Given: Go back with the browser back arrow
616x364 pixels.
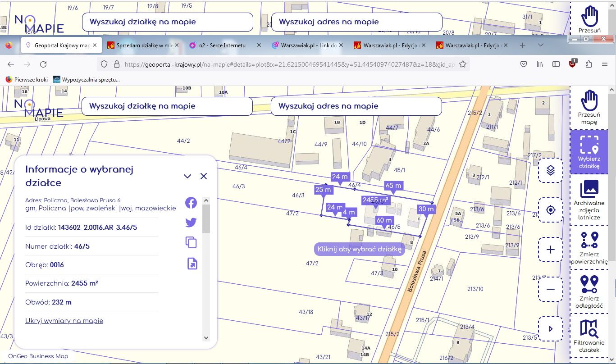Looking at the screenshot, I should tap(11, 64).
